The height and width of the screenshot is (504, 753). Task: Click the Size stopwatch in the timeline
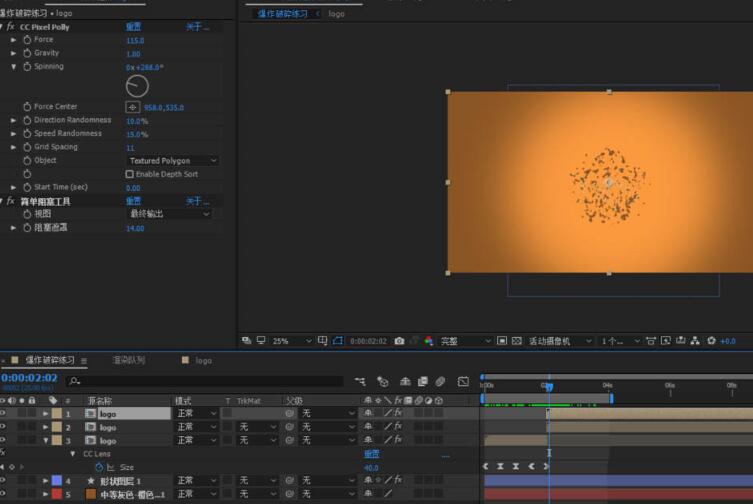99,467
